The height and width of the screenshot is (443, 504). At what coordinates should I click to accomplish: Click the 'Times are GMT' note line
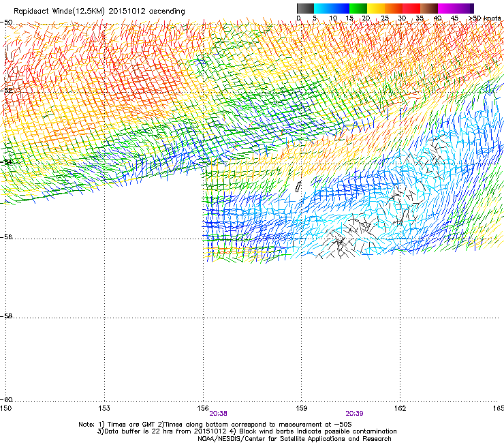tap(215, 425)
